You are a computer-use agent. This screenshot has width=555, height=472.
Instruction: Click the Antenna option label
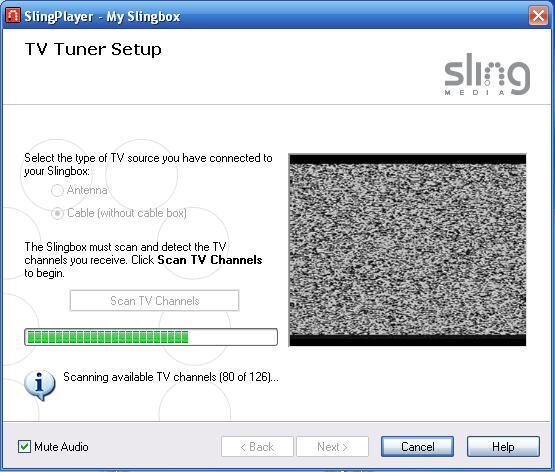click(87, 190)
